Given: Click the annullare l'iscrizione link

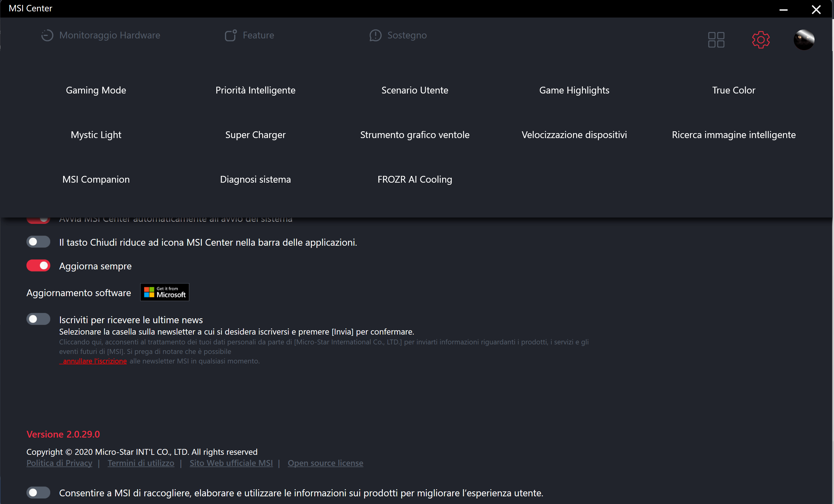Looking at the screenshot, I should [x=94, y=361].
